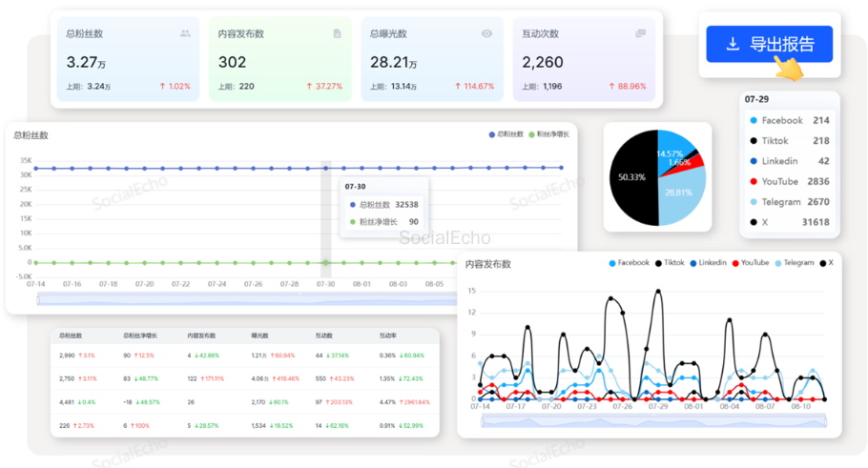Toggle YouTube series in 内容发布数 legend
868x468 pixels.
pyautogui.click(x=750, y=263)
